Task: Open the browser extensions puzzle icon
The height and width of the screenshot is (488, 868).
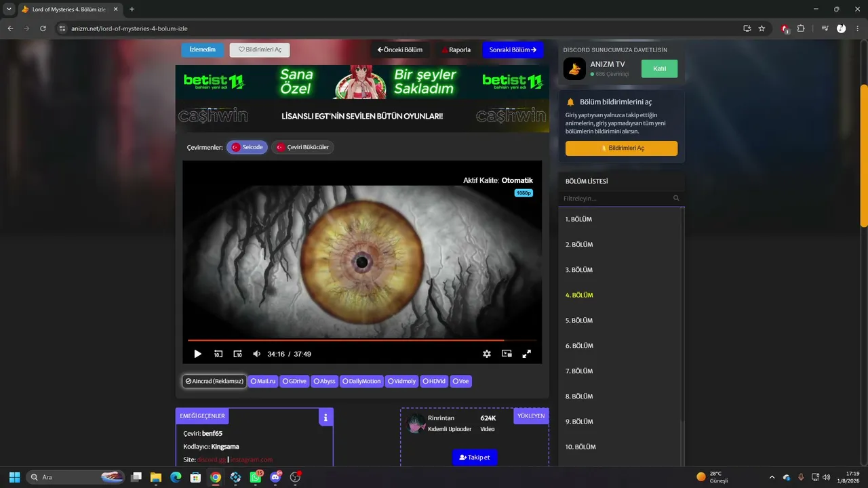Action: click(801, 28)
